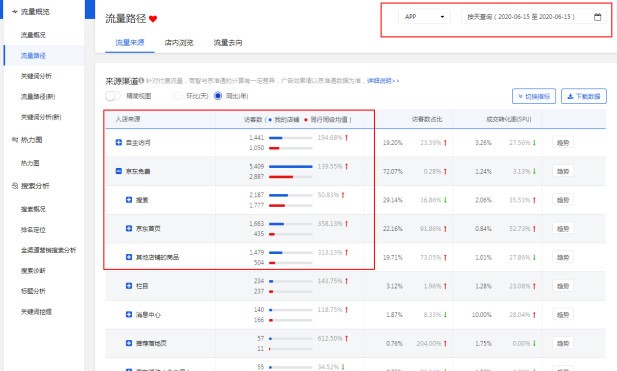Toggle the 精简视图 switch
The height and width of the screenshot is (371, 617).
pyautogui.click(x=113, y=96)
